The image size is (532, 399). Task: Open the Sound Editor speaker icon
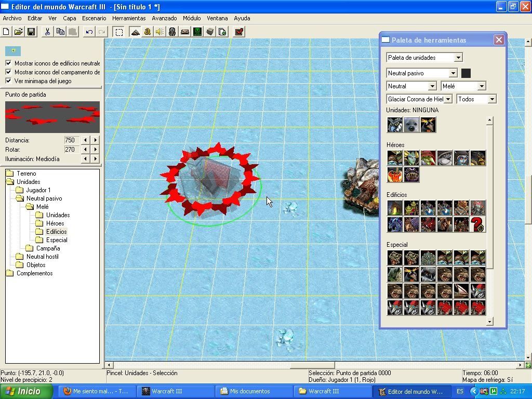[160, 32]
